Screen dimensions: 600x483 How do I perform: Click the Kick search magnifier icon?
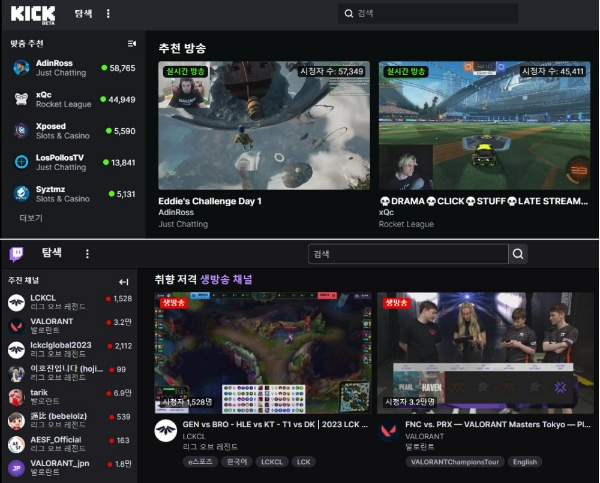[x=349, y=13]
